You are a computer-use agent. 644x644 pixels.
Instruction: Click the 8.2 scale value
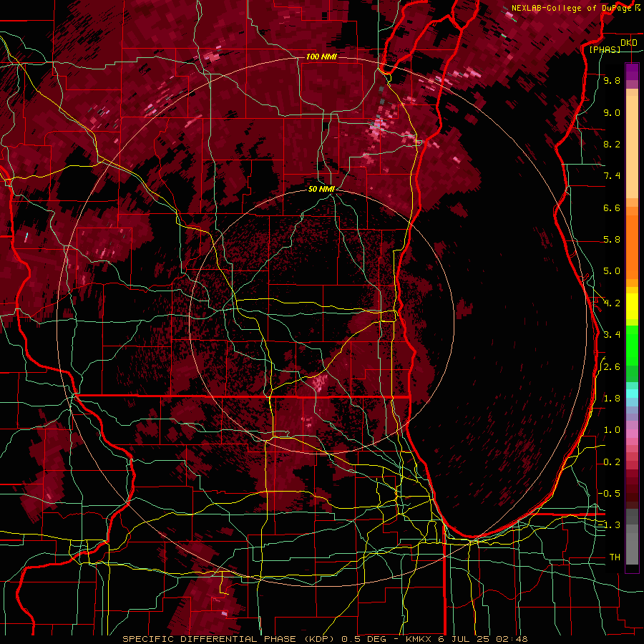(x=612, y=144)
